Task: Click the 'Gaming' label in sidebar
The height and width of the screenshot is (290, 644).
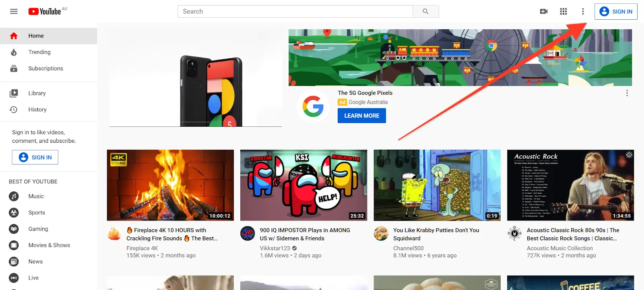Action: tap(38, 229)
